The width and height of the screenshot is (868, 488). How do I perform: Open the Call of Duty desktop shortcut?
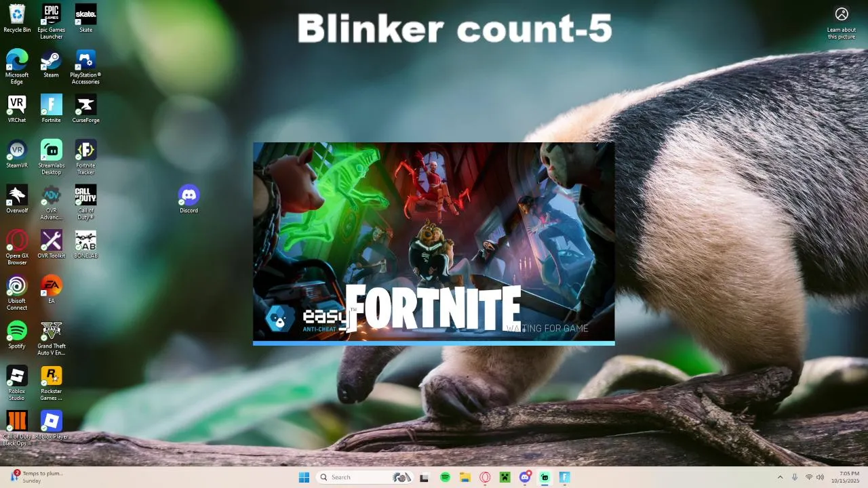[85, 202]
